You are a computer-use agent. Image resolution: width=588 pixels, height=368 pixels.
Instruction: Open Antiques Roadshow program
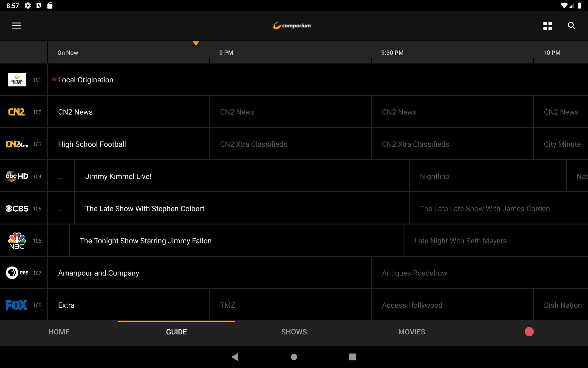[480, 273]
